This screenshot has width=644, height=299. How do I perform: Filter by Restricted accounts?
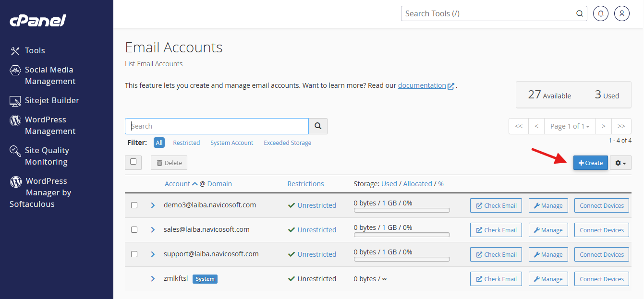[186, 143]
